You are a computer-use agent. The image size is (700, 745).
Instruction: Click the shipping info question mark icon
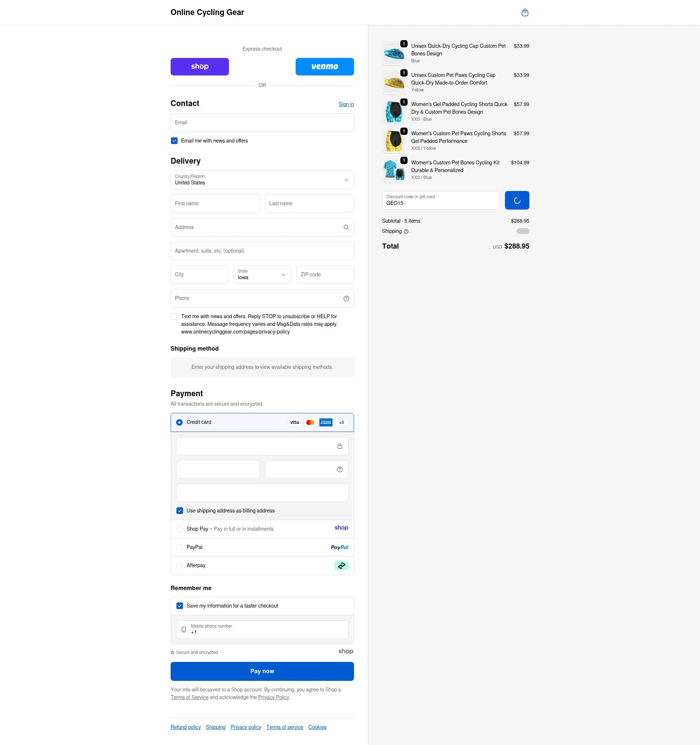[x=406, y=231]
